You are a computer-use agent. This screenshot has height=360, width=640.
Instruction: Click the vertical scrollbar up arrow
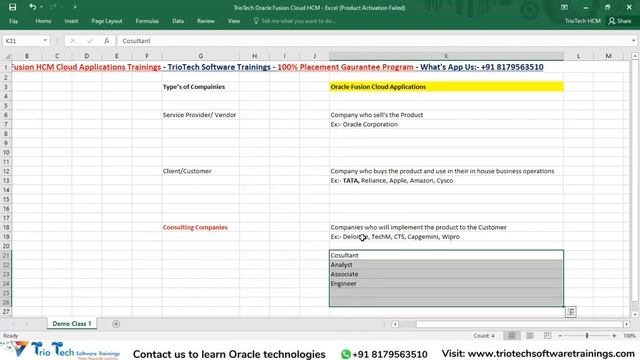tap(635, 56)
